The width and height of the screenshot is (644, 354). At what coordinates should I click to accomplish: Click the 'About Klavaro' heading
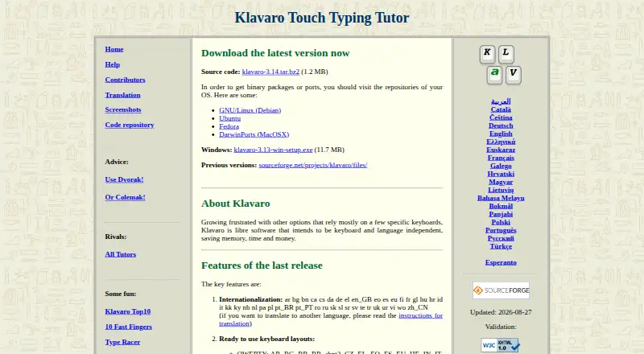[x=235, y=204]
